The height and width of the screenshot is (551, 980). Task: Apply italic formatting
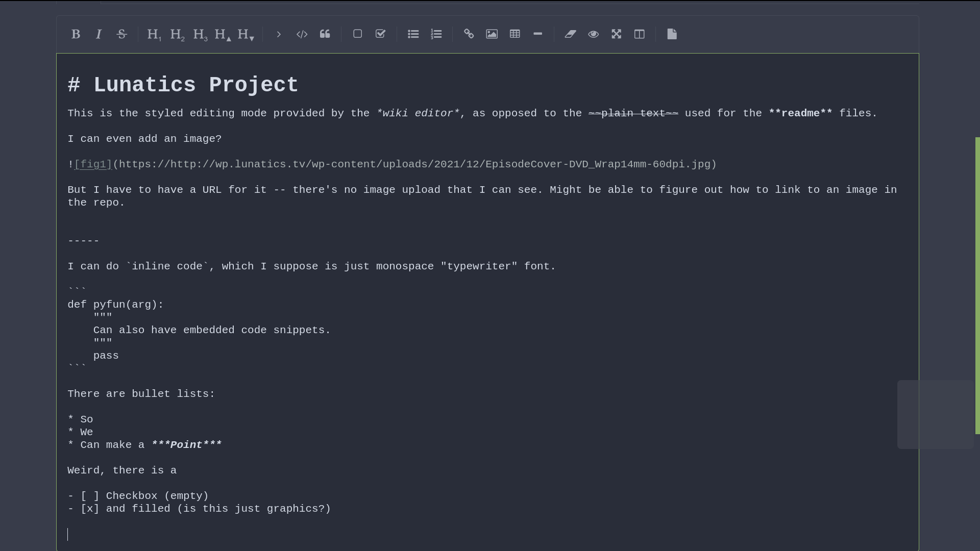tap(99, 34)
